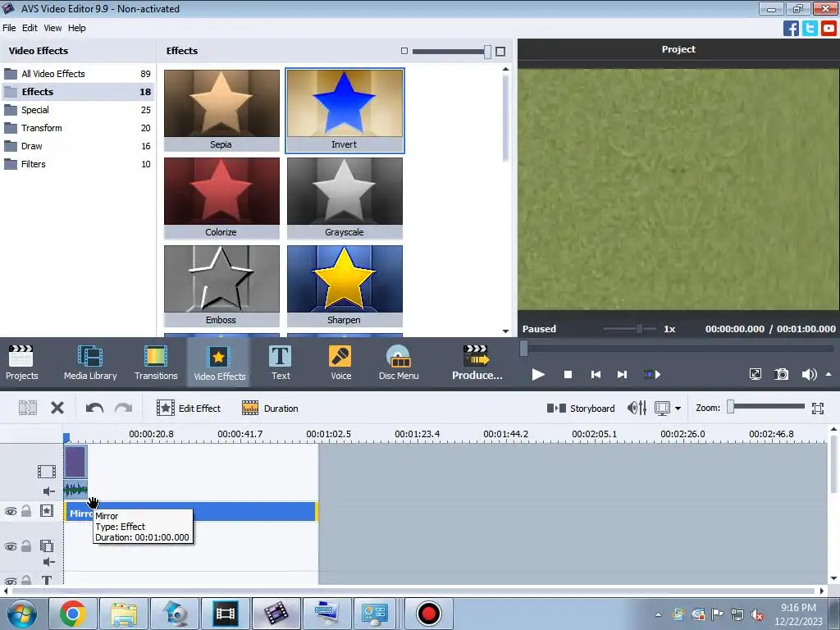Image resolution: width=840 pixels, height=630 pixels.
Task: Go to next scene in preview
Action: (652, 374)
